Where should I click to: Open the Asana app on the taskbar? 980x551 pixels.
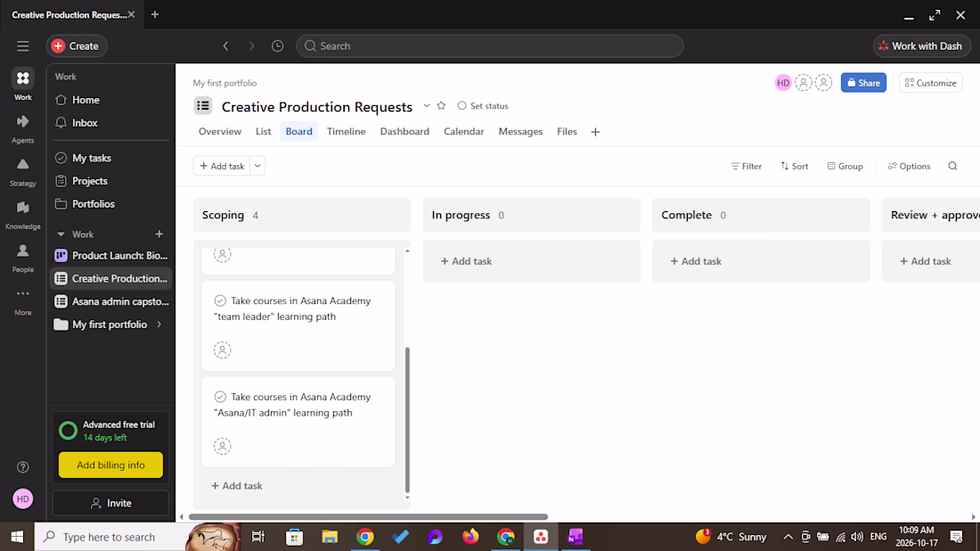pos(541,537)
